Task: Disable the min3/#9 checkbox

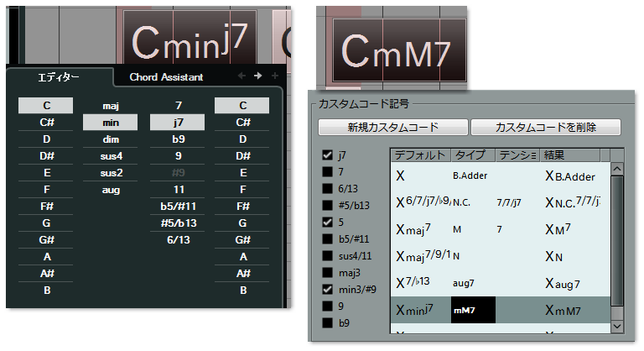Action: tap(327, 289)
